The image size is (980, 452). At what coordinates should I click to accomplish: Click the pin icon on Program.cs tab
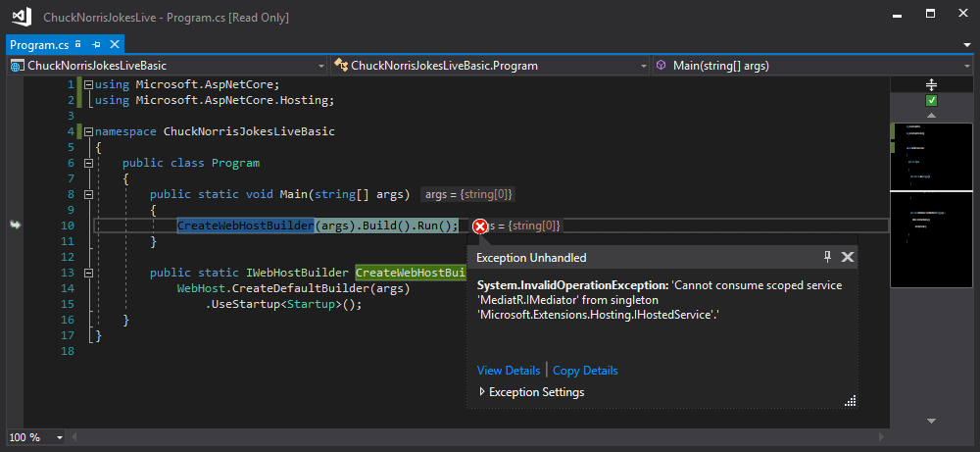[96, 45]
